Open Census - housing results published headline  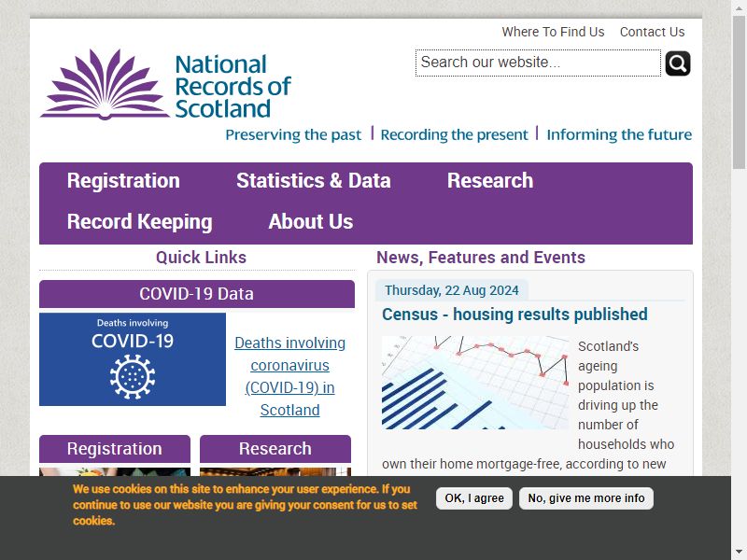pyautogui.click(x=514, y=315)
